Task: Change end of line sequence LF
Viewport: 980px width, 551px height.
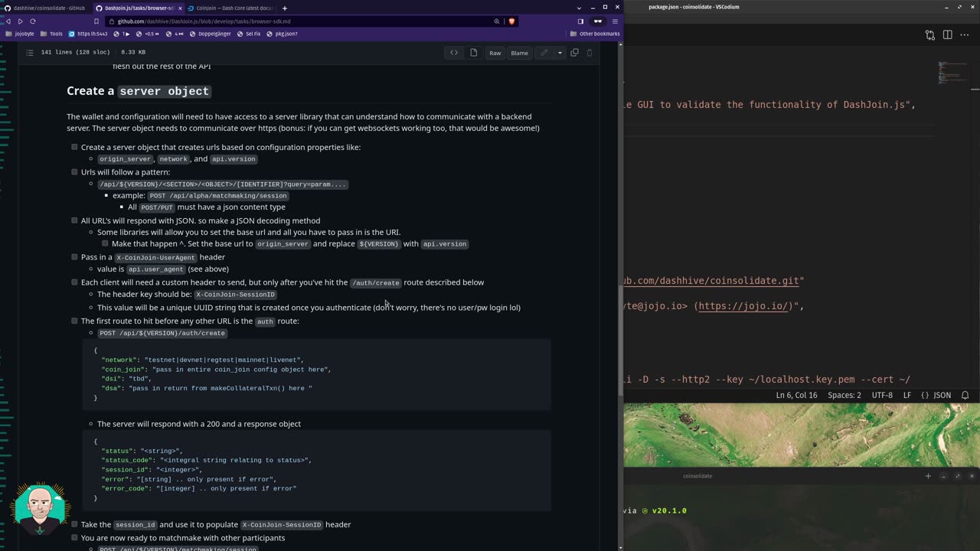Action: (907, 395)
